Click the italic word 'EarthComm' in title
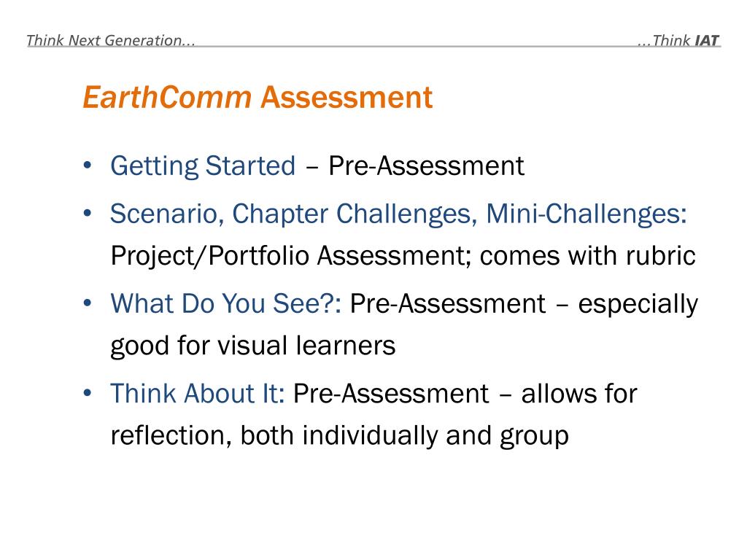This screenshot has height=560, width=747. (x=167, y=97)
